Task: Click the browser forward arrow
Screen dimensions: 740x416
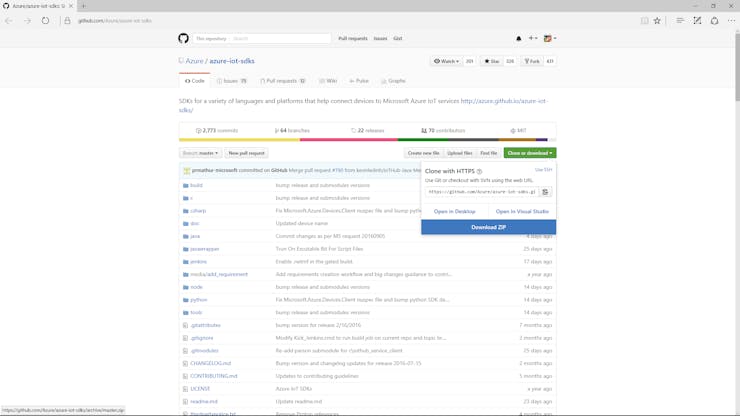Action: tap(27, 21)
